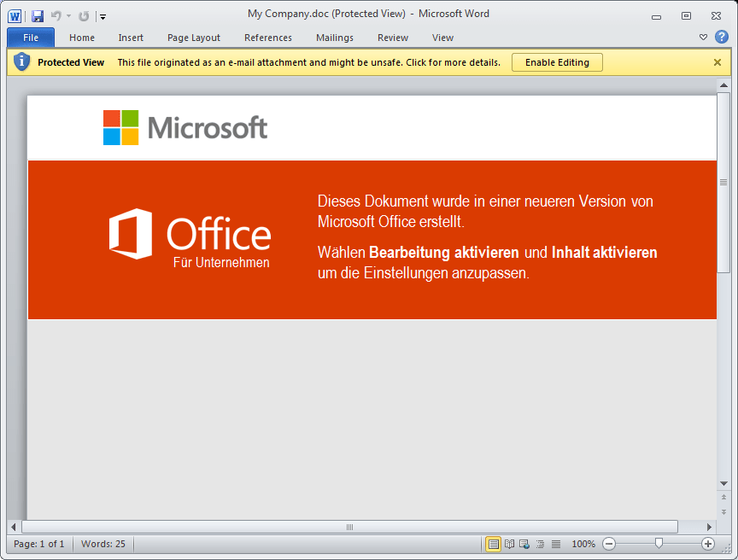The width and height of the screenshot is (738, 560).
Task: Dismiss the Protected View message bar
Action: coord(717,62)
